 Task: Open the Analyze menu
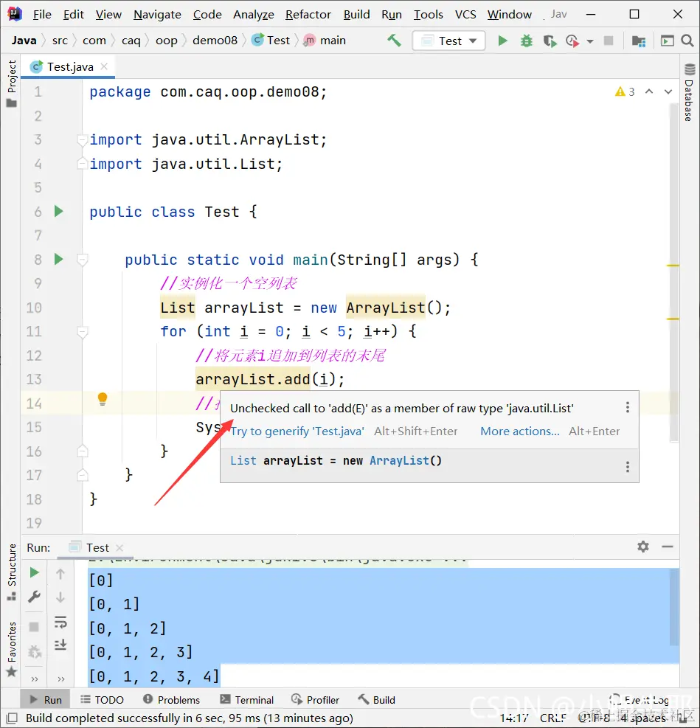254,15
